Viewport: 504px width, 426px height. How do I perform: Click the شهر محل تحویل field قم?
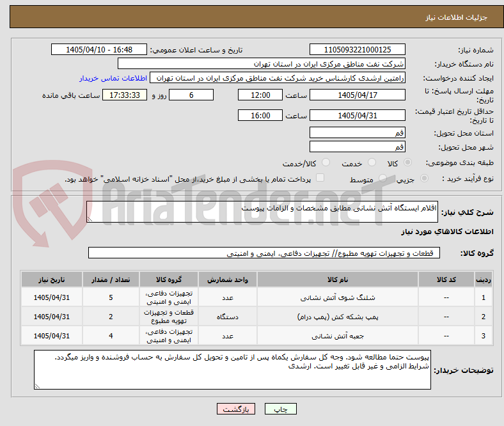coord(357,146)
